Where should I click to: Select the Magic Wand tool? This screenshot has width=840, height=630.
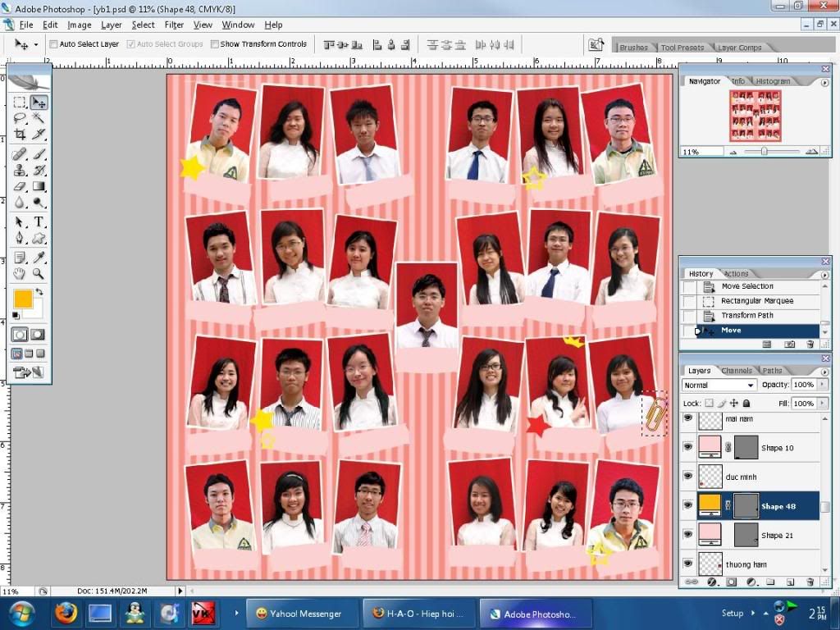pyautogui.click(x=38, y=118)
